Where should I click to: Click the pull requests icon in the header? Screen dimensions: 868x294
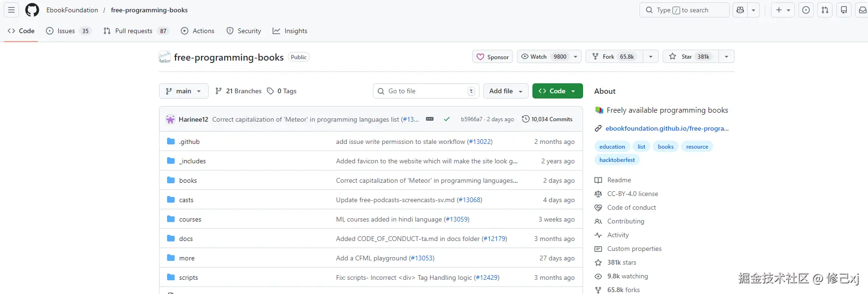(825, 10)
